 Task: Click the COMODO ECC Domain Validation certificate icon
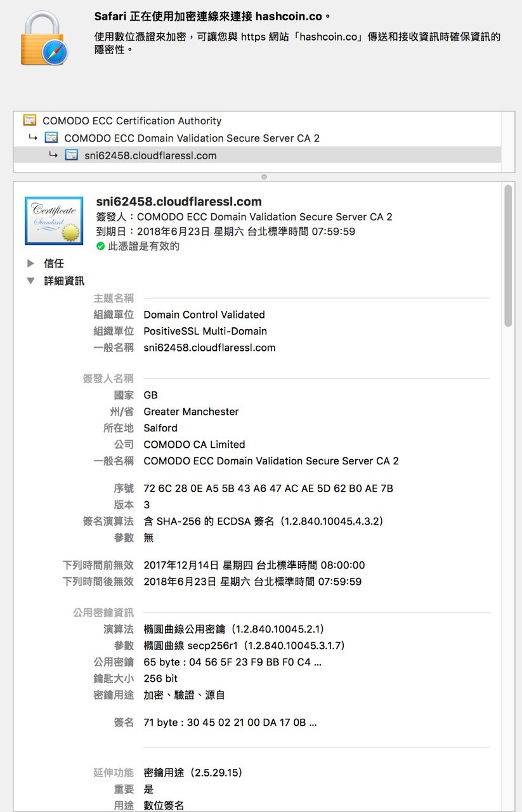click(x=51, y=138)
